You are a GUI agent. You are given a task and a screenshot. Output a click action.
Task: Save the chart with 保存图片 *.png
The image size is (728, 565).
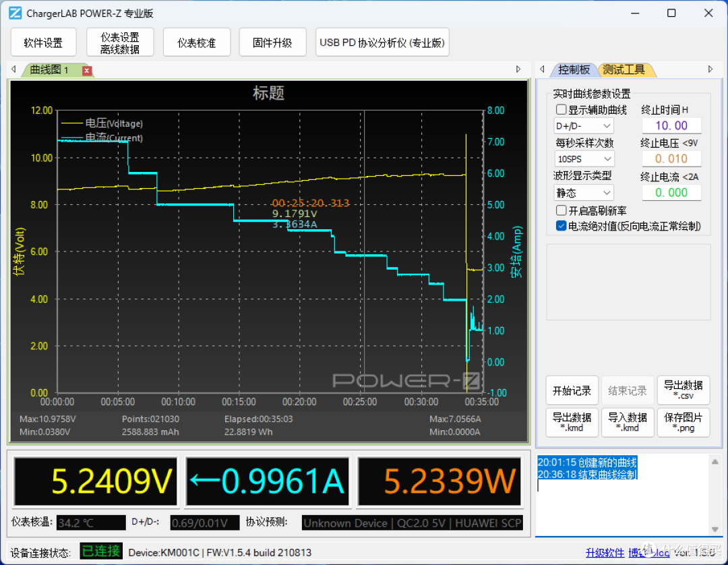683,423
